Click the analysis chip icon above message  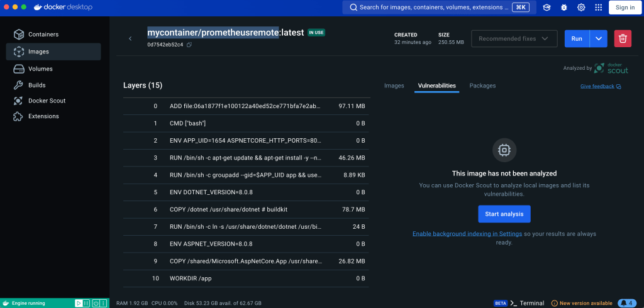click(504, 150)
